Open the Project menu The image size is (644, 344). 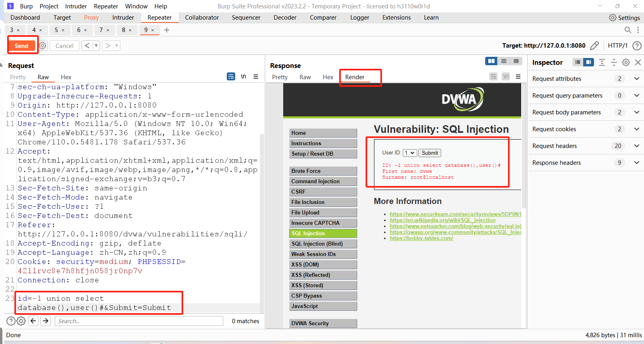click(49, 6)
